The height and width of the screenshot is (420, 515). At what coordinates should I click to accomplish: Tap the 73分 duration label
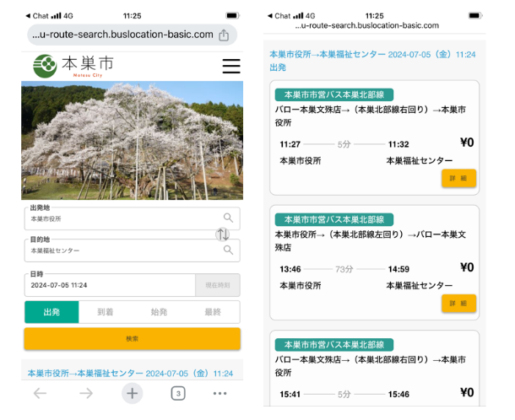coord(344,269)
